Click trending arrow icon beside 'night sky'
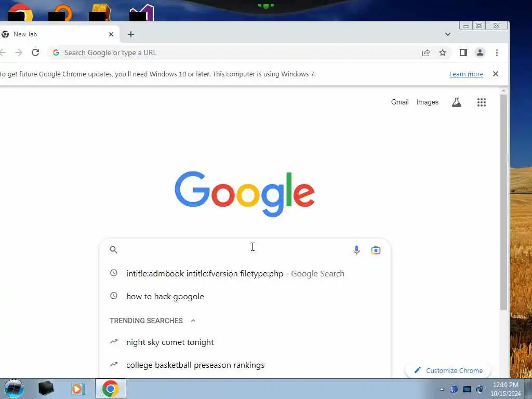Viewport: 532px width, 399px height. click(114, 341)
